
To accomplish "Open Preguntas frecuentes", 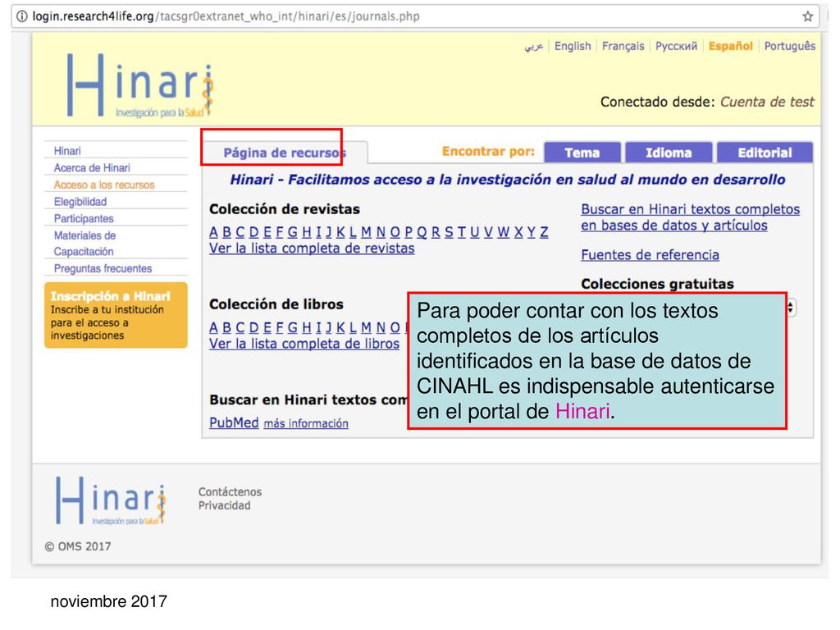I will pyautogui.click(x=103, y=268).
